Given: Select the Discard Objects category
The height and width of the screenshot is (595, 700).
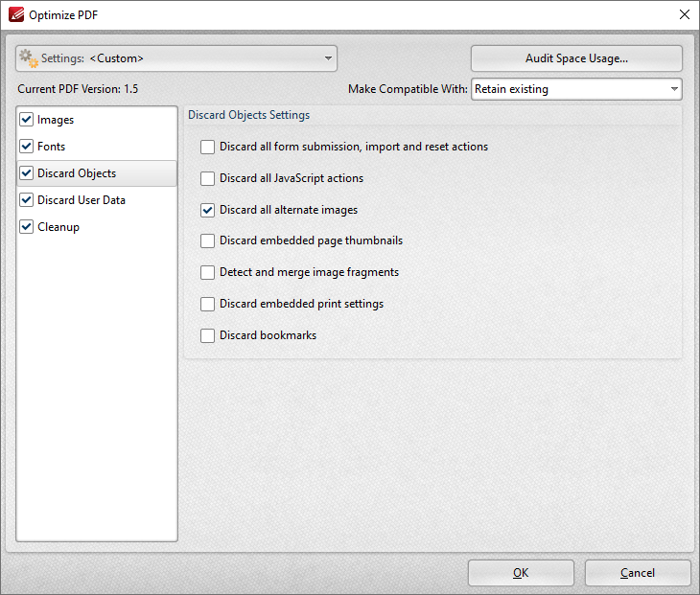Looking at the screenshot, I should point(77,173).
